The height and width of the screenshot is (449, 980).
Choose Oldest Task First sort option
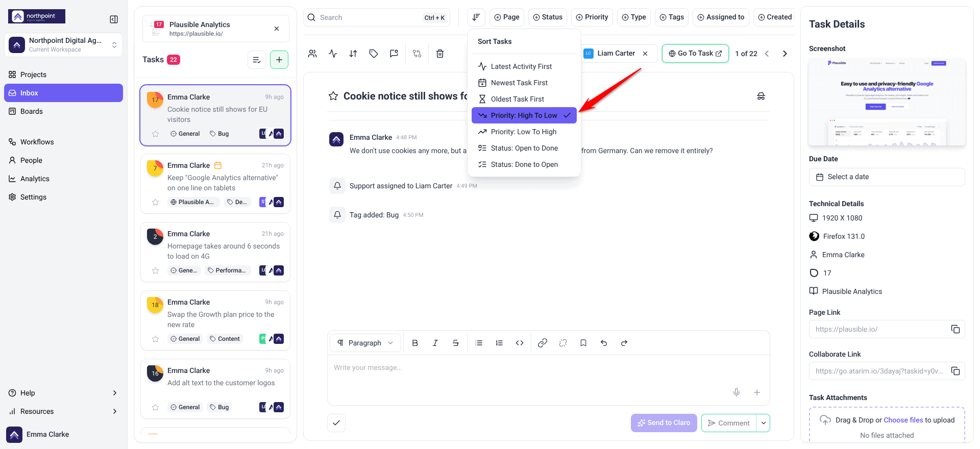point(524,99)
